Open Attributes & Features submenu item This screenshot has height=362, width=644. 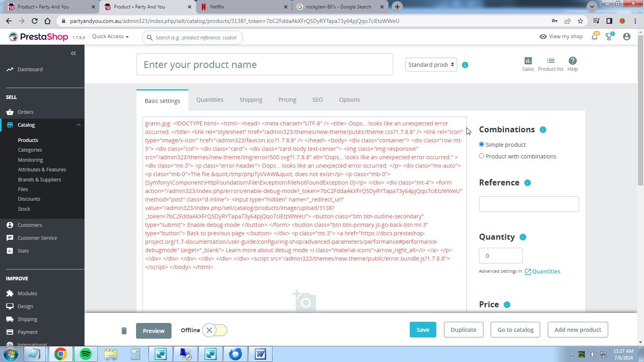(42, 169)
